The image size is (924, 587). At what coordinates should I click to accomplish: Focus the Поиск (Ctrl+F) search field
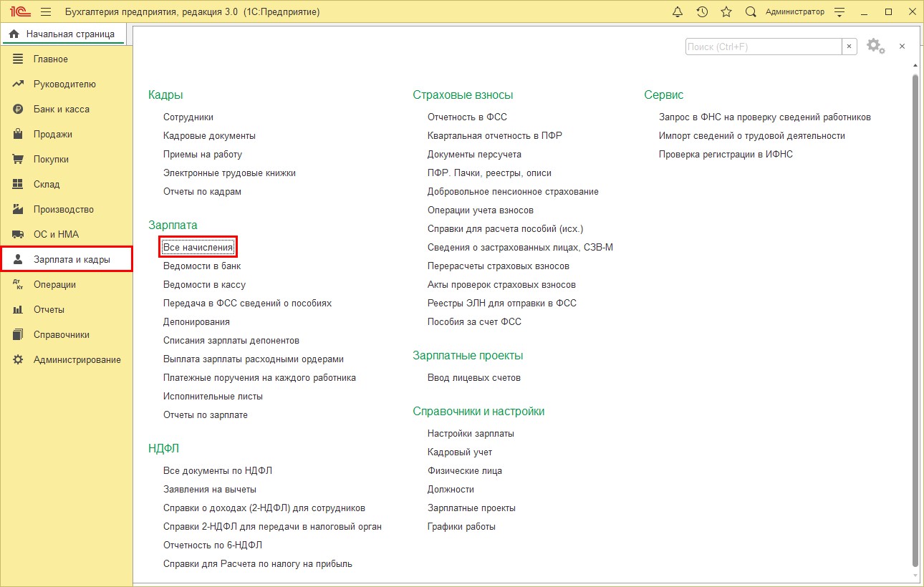point(764,47)
